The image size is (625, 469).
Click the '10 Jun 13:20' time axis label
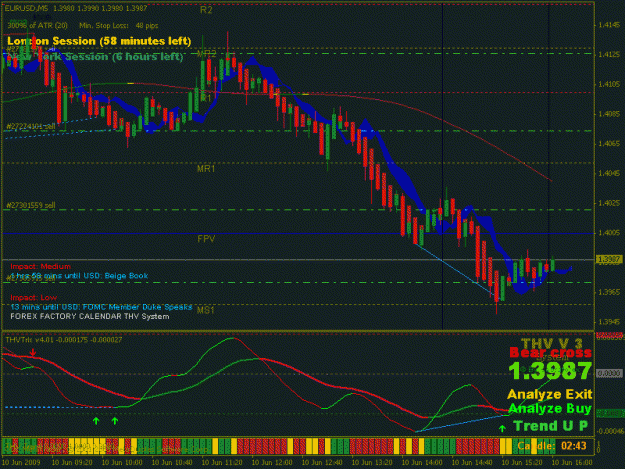tap(372, 462)
